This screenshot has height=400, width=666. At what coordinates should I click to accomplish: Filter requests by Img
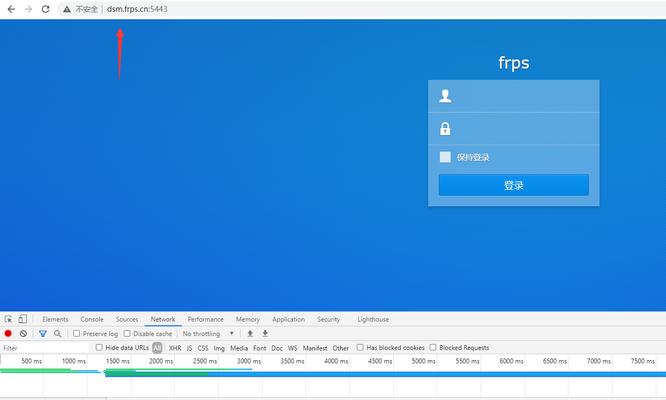[219, 348]
